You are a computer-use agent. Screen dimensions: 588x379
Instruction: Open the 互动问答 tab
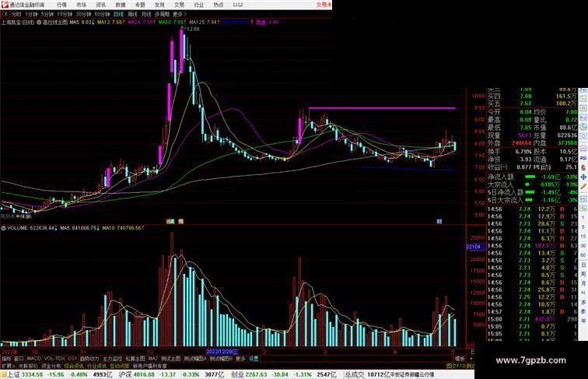[x=119, y=366]
